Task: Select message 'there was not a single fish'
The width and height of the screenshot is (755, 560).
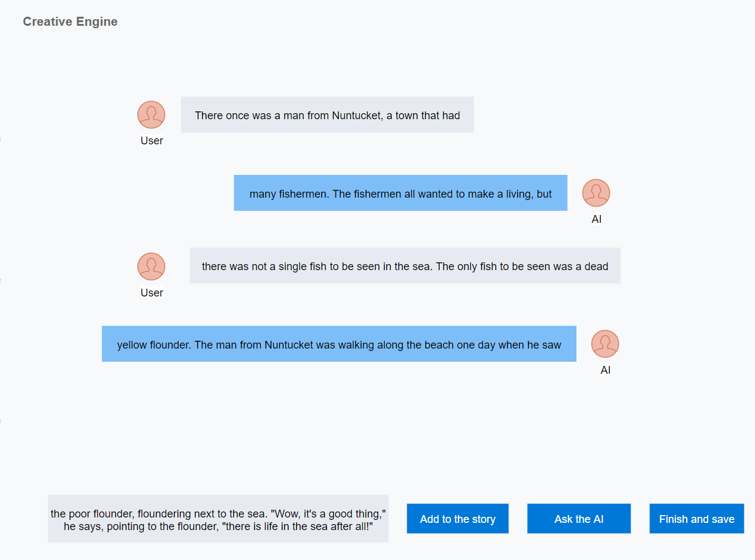Action: pos(405,266)
